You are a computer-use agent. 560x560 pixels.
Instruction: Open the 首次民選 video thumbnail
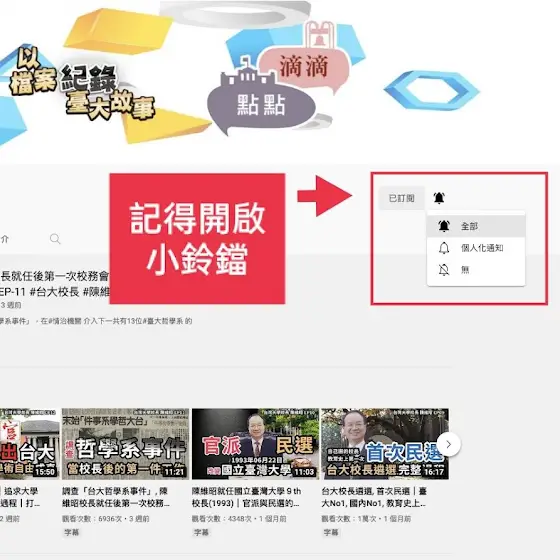tap(385, 444)
